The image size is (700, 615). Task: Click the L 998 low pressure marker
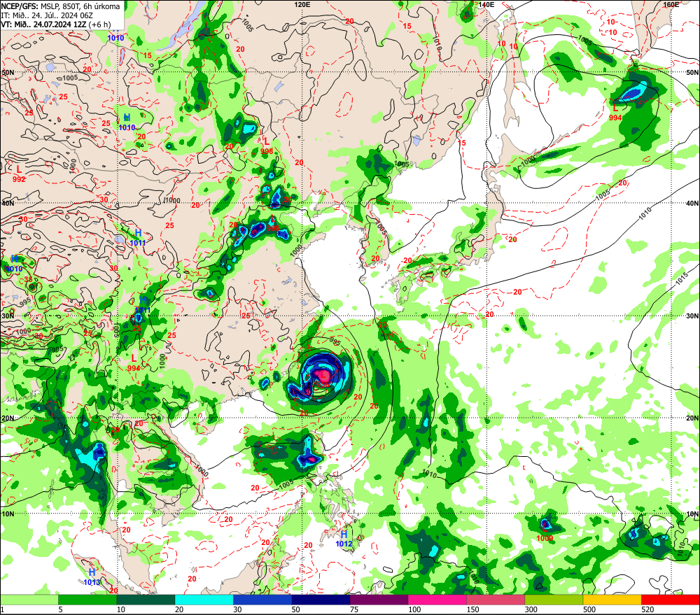pos(267,146)
